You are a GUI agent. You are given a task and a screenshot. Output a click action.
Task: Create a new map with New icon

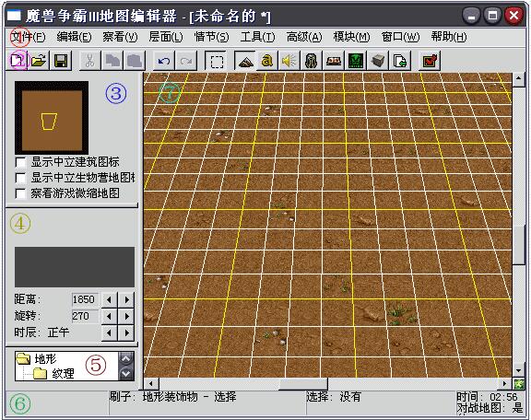point(17,61)
